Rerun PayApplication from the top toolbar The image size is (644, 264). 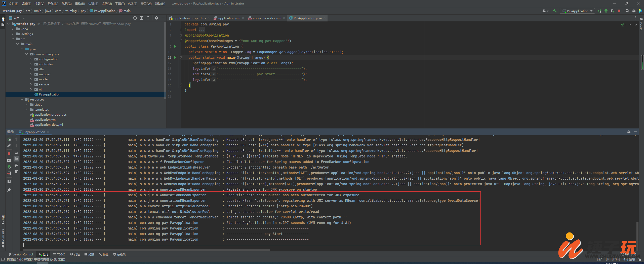click(x=599, y=11)
